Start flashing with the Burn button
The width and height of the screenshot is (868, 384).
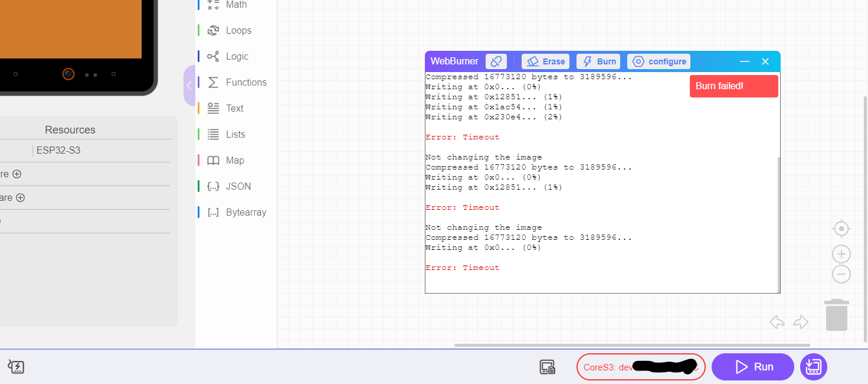pyautogui.click(x=599, y=61)
